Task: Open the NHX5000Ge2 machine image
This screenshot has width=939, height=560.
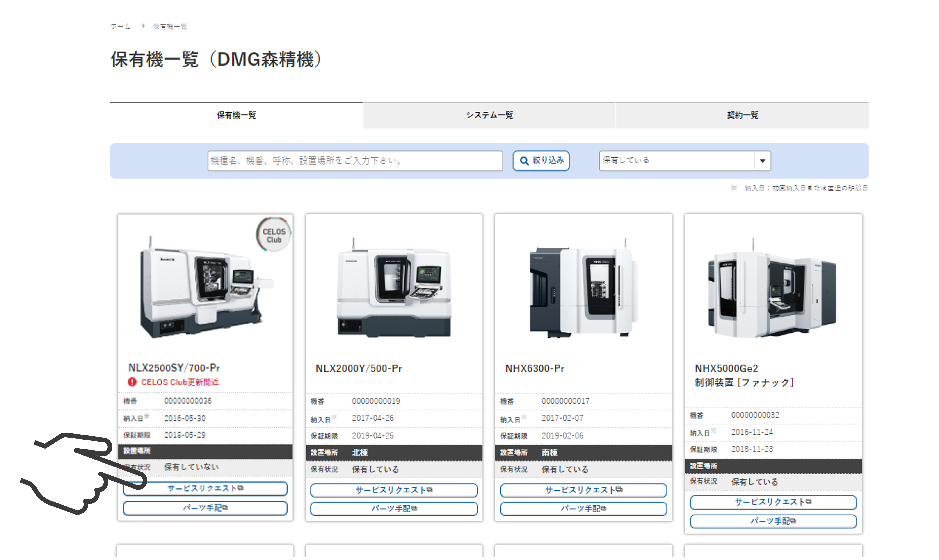Action: 772,288
